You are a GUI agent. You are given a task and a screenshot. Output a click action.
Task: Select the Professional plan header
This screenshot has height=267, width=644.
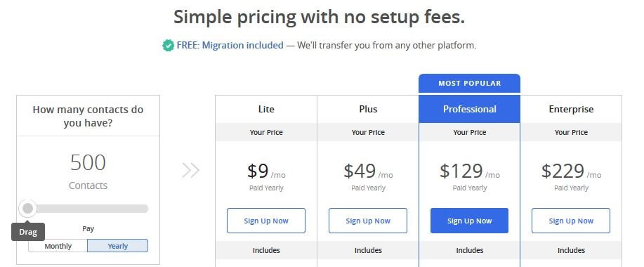pos(469,110)
